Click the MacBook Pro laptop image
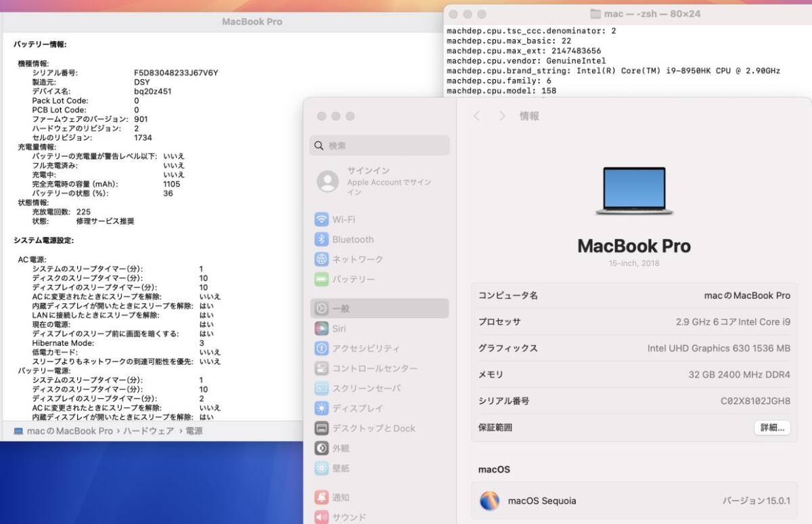 point(634,192)
